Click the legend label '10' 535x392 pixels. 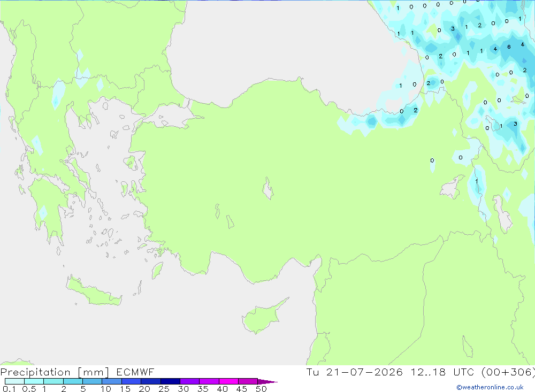[x=106, y=389]
